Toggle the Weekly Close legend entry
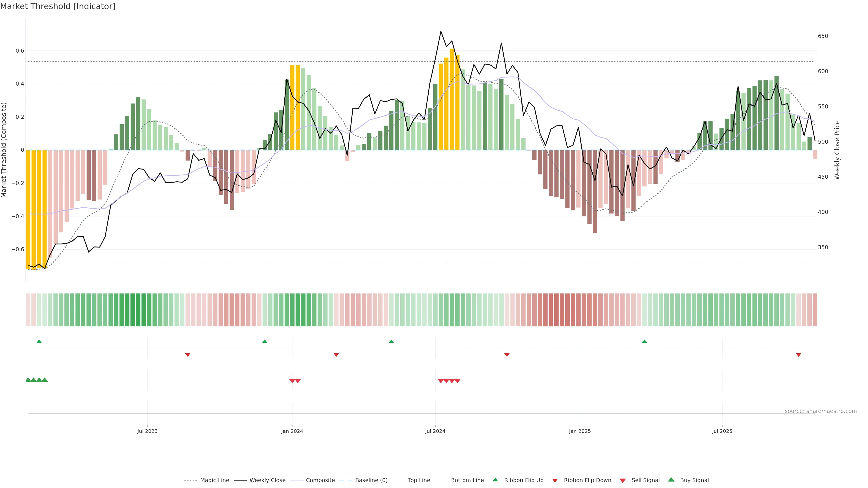This screenshot has height=488, width=868. click(267, 480)
